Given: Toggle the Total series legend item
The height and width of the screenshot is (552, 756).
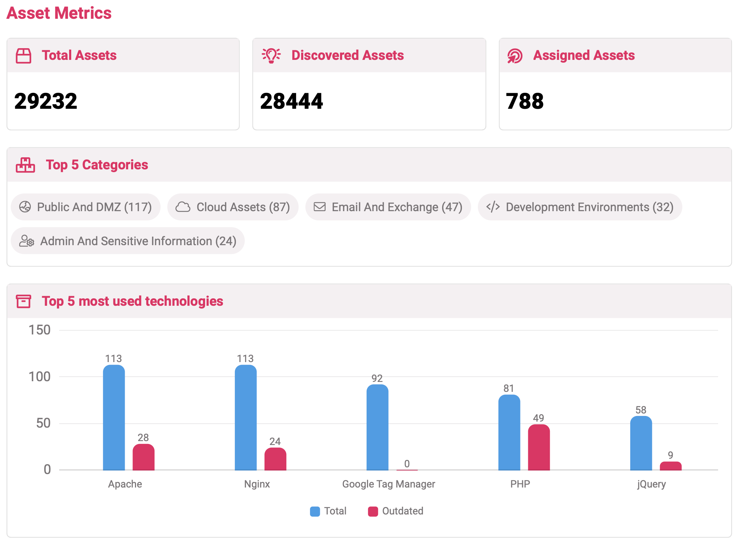Looking at the screenshot, I should point(335,511).
